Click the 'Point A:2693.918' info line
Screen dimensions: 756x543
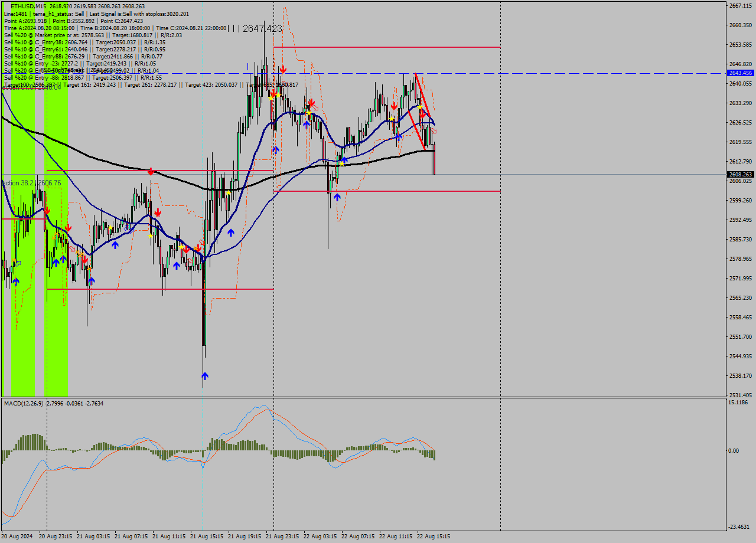point(74,21)
